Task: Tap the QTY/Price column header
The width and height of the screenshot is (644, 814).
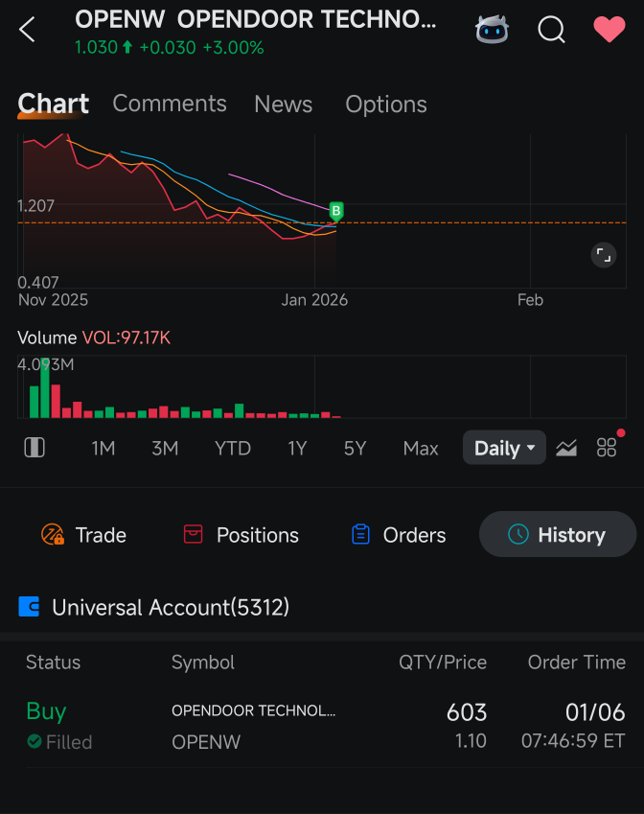Action: [443, 663]
